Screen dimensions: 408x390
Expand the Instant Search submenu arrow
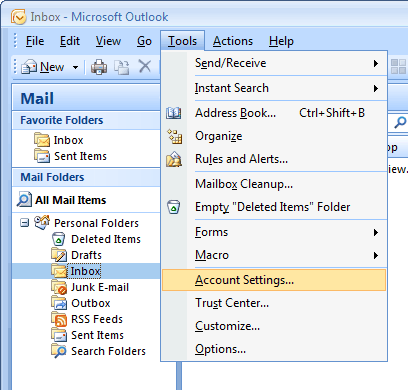(x=376, y=88)
